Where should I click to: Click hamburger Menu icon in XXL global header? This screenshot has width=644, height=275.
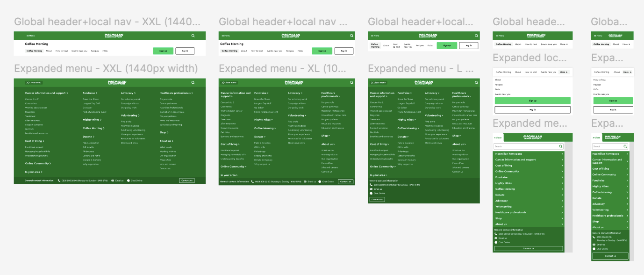pyautogui.click(x=27, y=36)
